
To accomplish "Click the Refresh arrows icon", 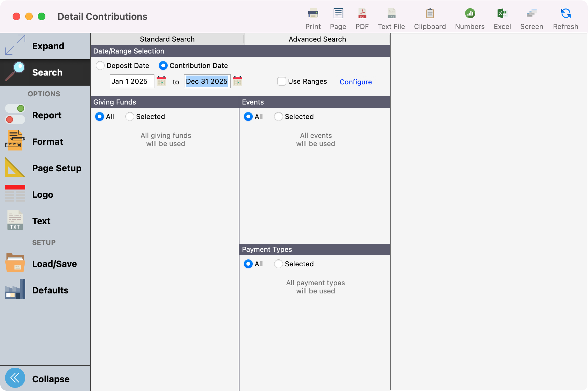I will click(x=566, y=14).
